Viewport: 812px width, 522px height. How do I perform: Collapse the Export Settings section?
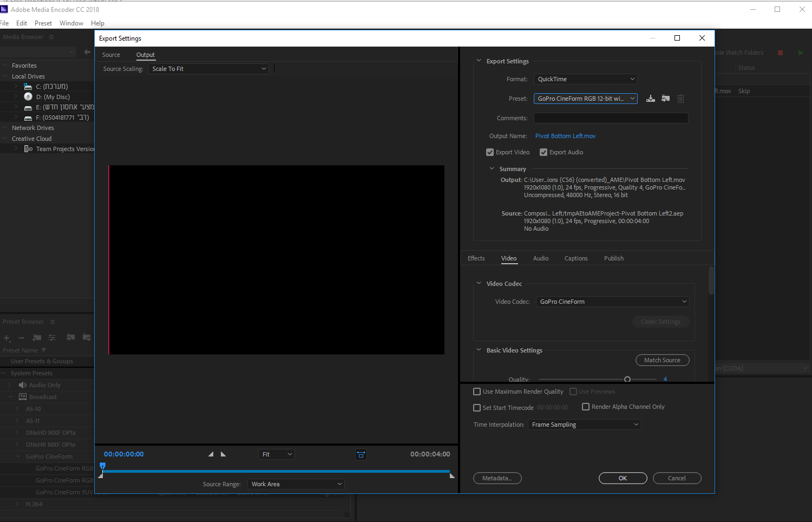479,61
